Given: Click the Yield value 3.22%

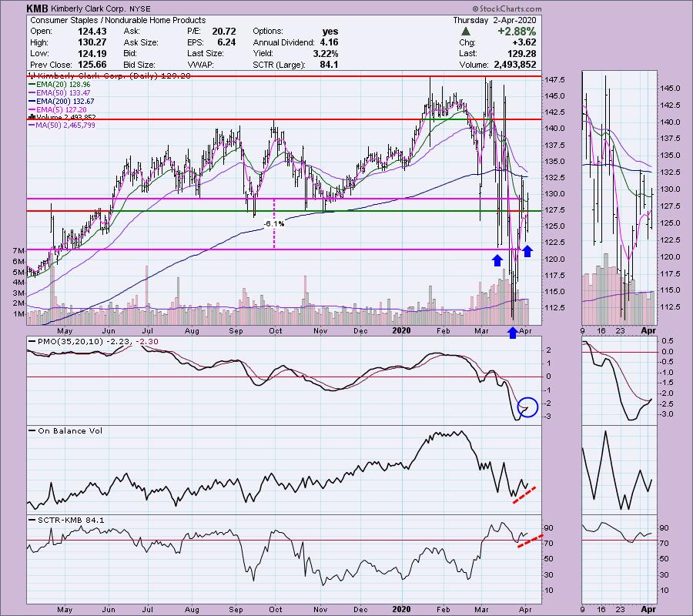Looking at the screenshot, I should pyautogui.click(x=325, y=53).
